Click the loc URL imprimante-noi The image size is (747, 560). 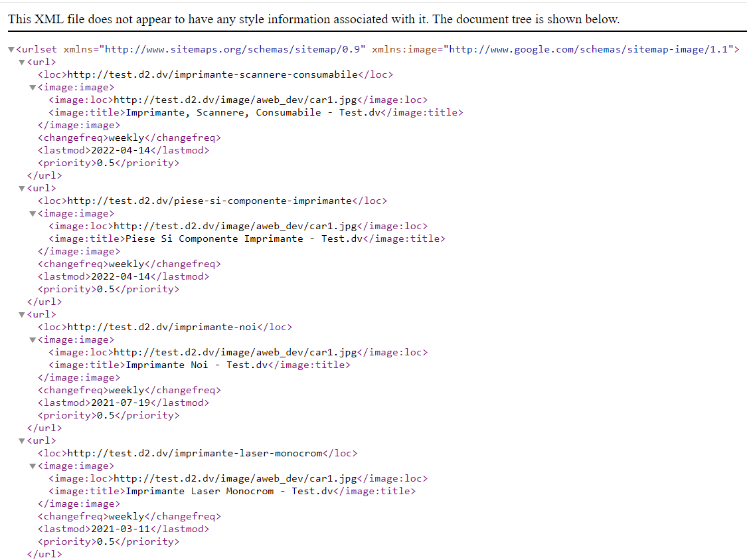click(162, 327)
